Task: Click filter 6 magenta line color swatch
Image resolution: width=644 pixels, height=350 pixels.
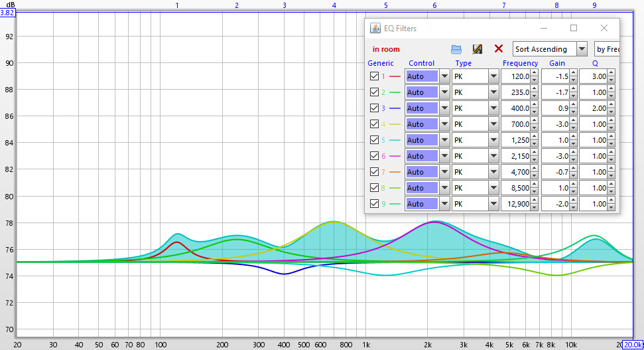Action: 395,156
